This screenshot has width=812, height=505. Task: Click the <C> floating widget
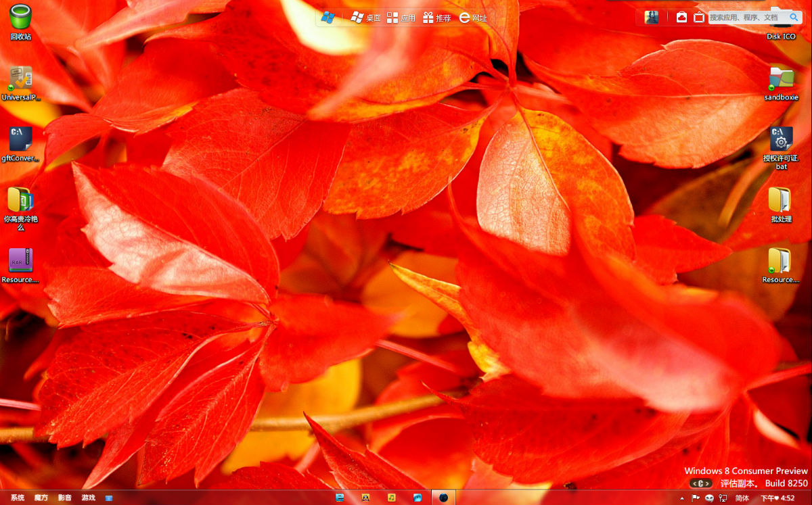pos(700,483)
